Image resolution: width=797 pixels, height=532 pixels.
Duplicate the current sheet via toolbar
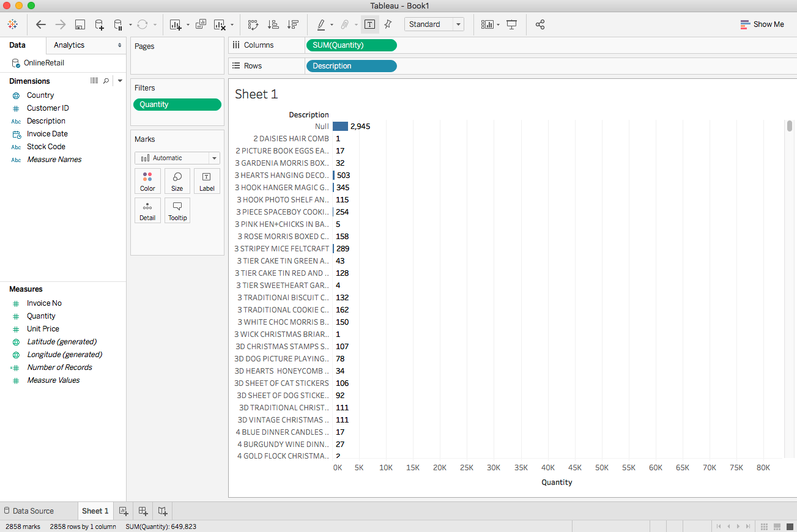[x=201, y=24]
